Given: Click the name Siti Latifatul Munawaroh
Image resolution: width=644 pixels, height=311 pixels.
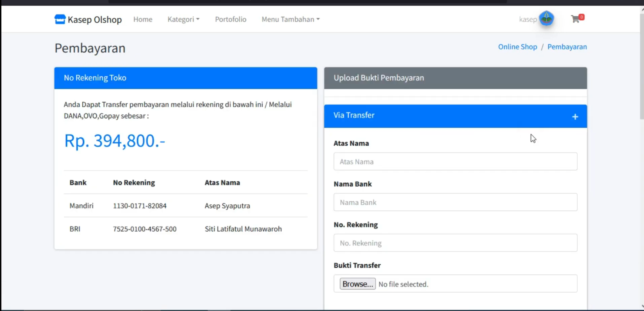Looking at the screenshot, I should (243, 229).
